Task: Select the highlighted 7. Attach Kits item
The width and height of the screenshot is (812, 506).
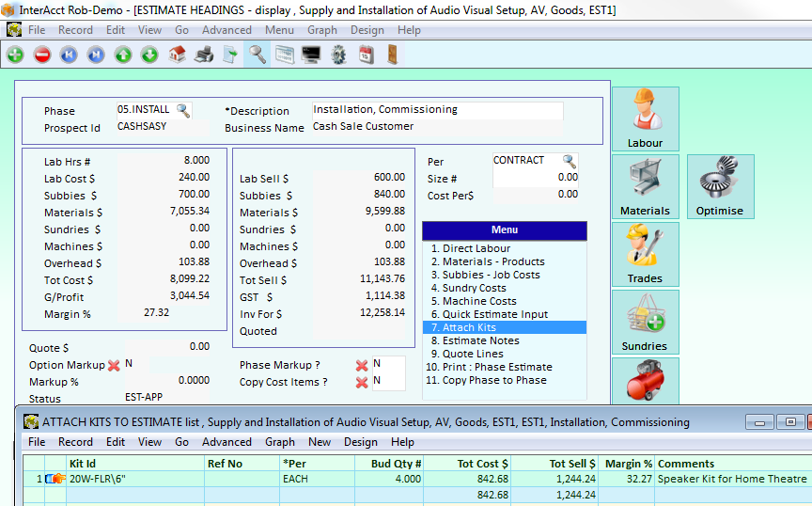Action: 505,327
